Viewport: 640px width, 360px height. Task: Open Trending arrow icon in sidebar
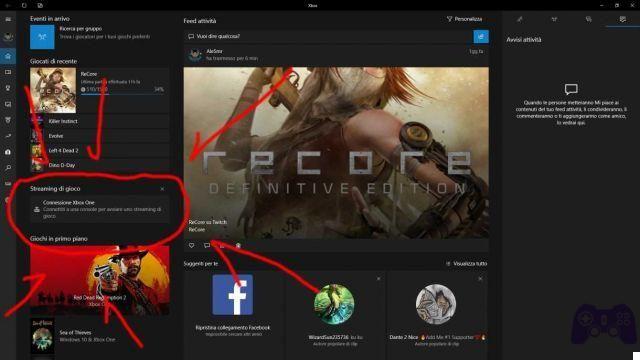tap(8, 136)
